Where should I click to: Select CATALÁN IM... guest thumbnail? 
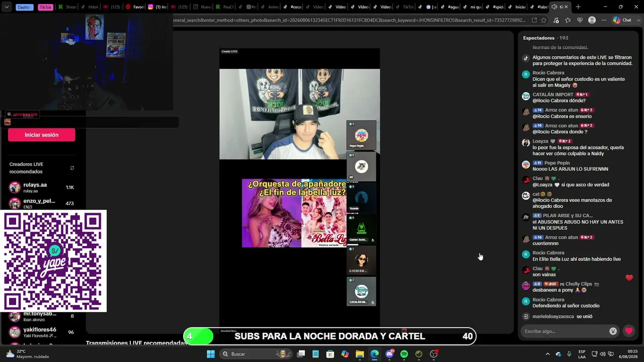coord(361,292)
